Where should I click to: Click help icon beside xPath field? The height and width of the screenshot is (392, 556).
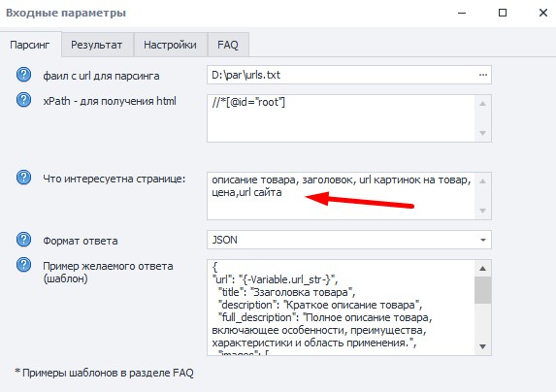tap(23, 100)
